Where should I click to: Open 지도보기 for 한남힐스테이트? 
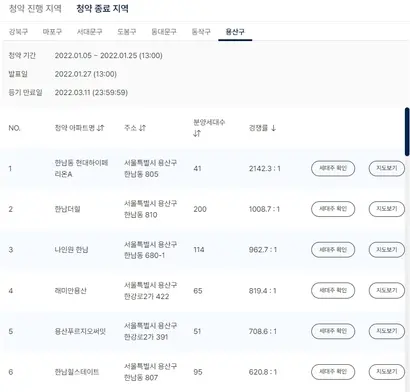387,372
